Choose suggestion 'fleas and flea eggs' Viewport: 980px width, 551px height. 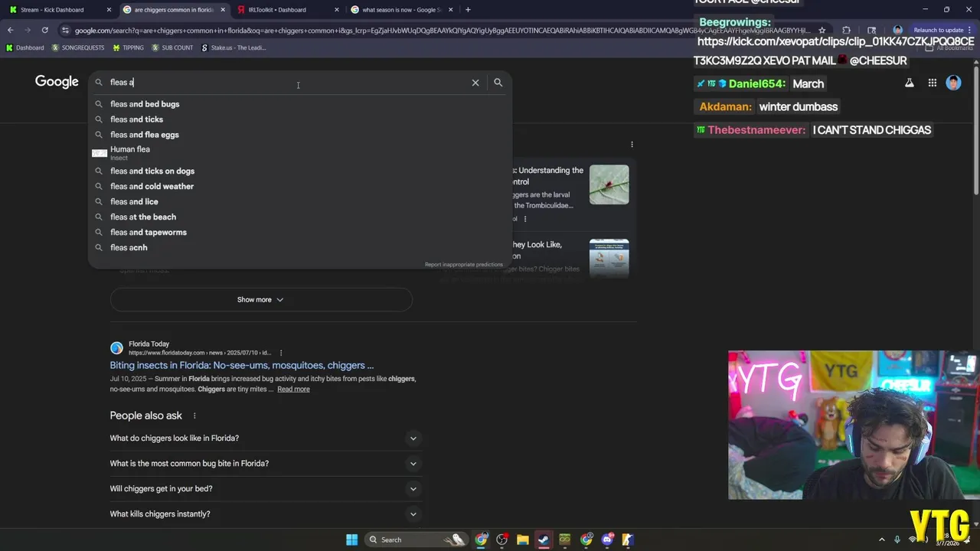click(299, 135)
